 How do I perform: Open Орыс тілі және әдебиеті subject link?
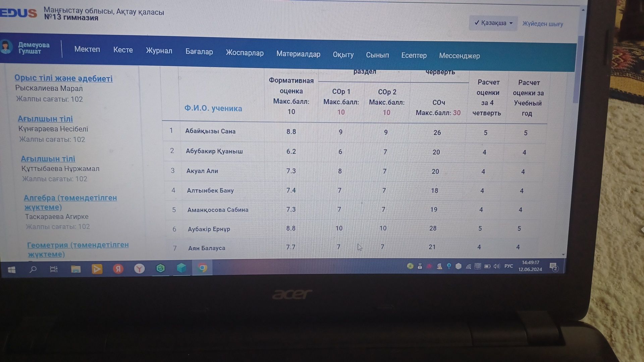(x=63, y=78)
